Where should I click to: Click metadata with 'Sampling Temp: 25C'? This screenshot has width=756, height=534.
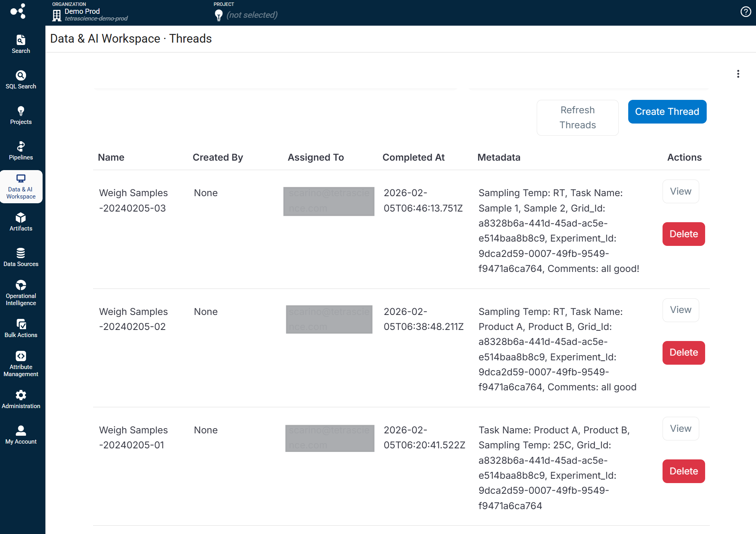tap(554, 468)
